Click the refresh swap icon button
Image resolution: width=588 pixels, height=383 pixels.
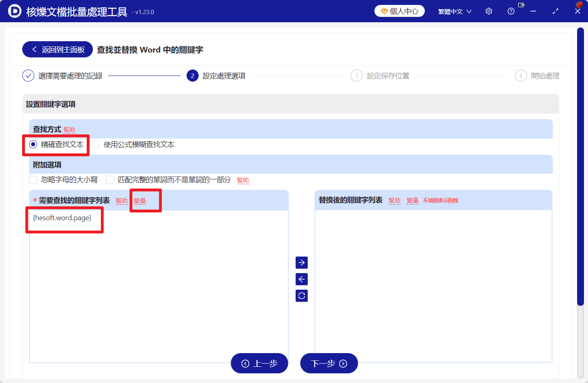click(302, 296)
